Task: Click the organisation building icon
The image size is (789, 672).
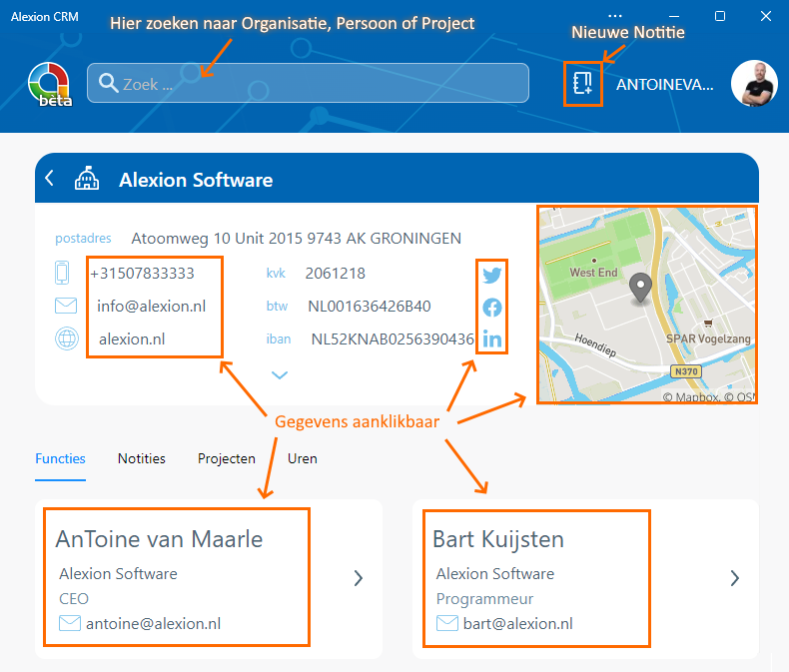Action: coord(87,178)
